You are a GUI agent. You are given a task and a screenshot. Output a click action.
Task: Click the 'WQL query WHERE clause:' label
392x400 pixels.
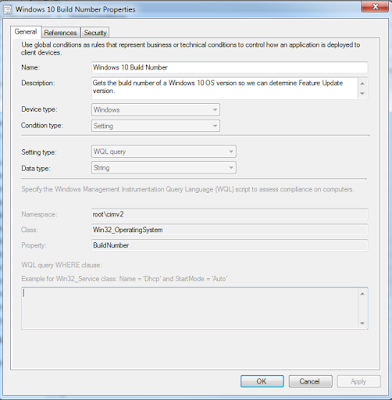coord(62,265)
